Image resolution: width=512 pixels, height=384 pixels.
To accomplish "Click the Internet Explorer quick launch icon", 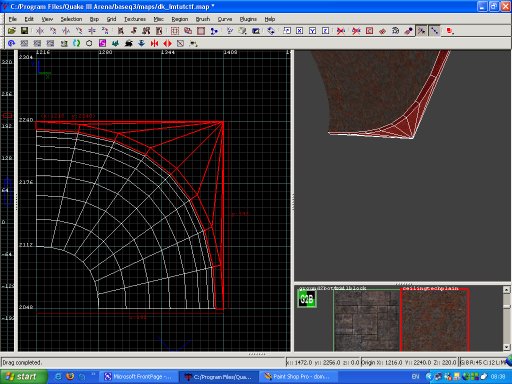I will (x=58, y=377).
